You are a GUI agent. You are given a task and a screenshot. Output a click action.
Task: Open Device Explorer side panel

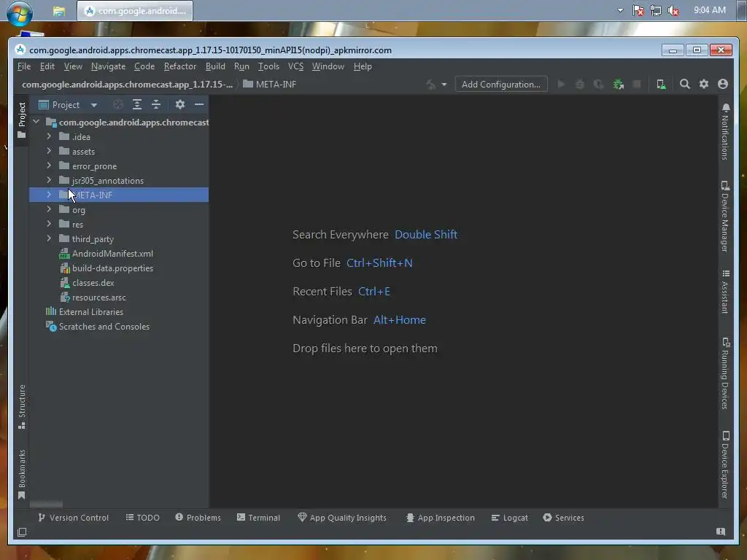(725, 464)
